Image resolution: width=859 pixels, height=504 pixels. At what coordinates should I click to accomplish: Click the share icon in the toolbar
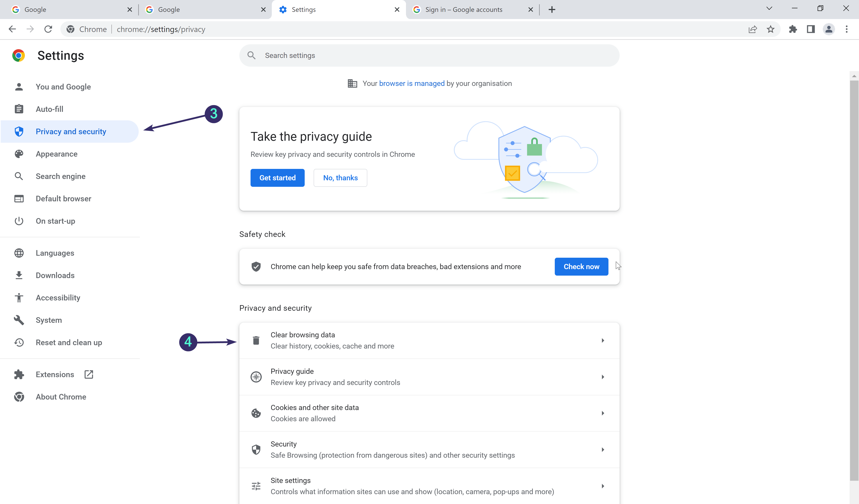click(x=753, y=29)
